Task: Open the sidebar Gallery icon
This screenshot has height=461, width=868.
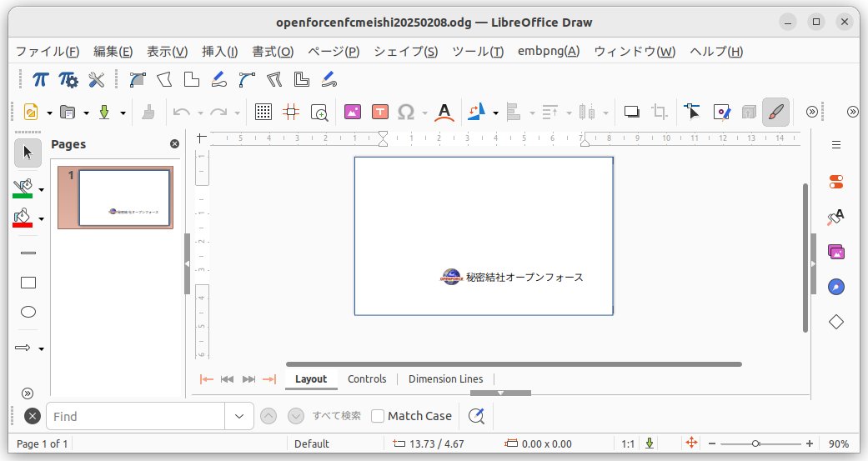Action: click(x=835, y=253)
